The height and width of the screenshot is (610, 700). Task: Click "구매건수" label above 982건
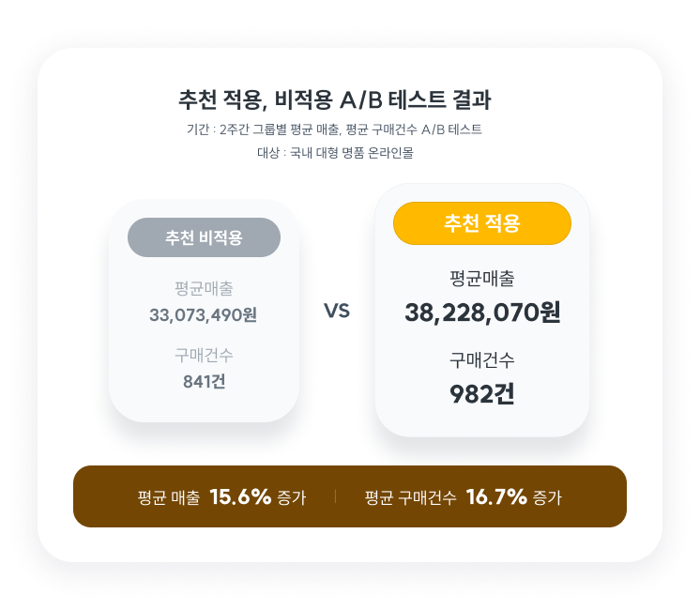(x=482, y=359)
